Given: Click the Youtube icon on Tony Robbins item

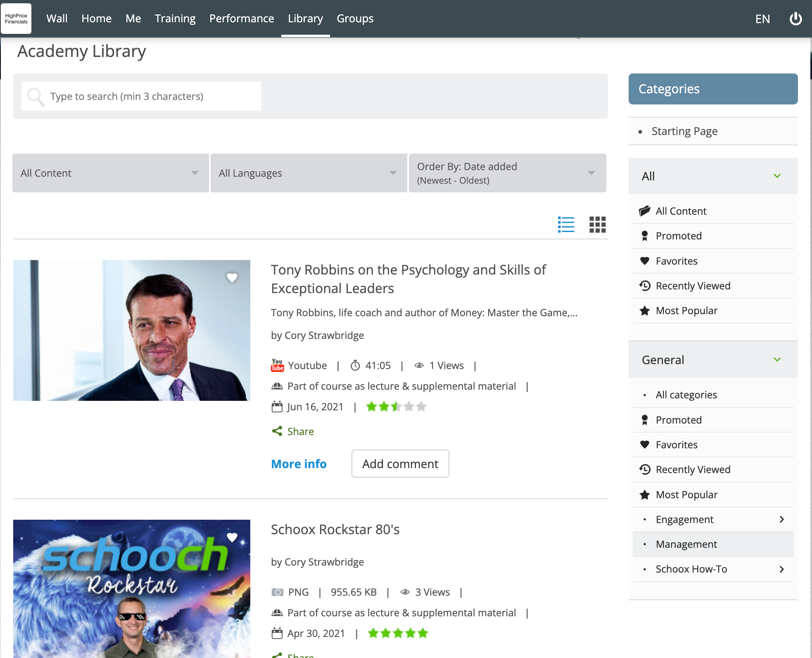Looking at the screenshot, I should [277, 365].
